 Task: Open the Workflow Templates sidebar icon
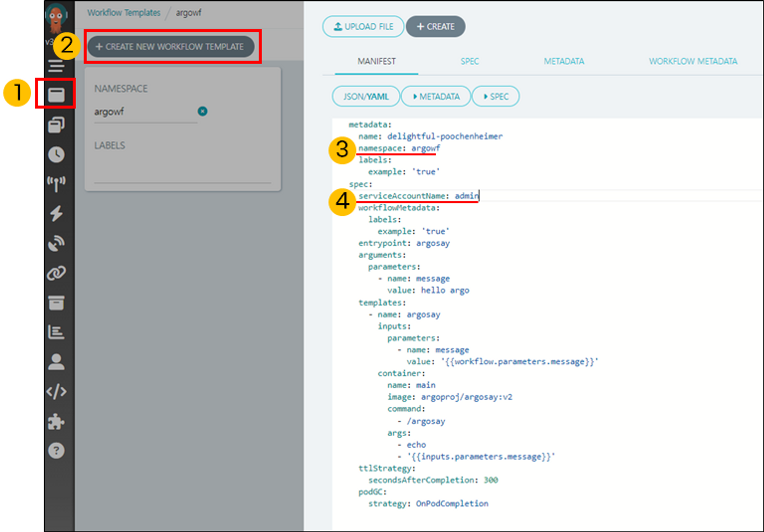tap(56, 95)
